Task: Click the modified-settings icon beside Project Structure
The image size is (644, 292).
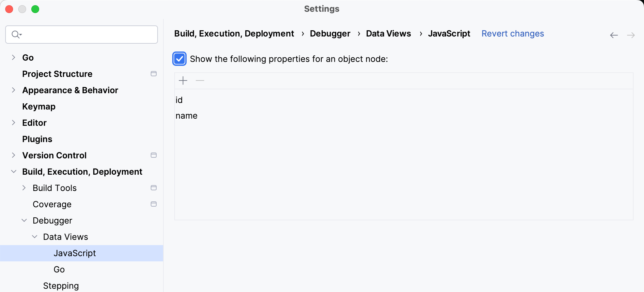Action: [154, 74]
